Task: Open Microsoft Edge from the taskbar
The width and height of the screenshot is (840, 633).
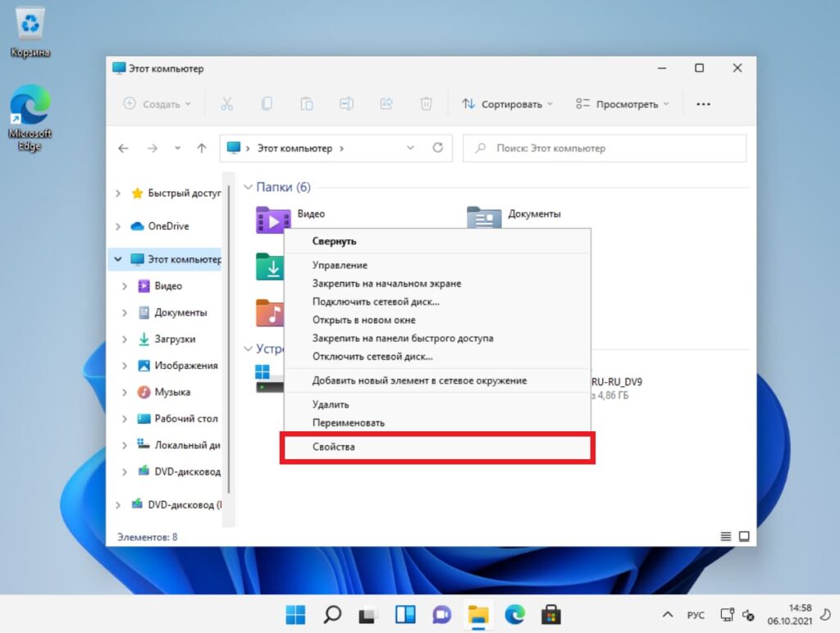Action: (514, 614)
